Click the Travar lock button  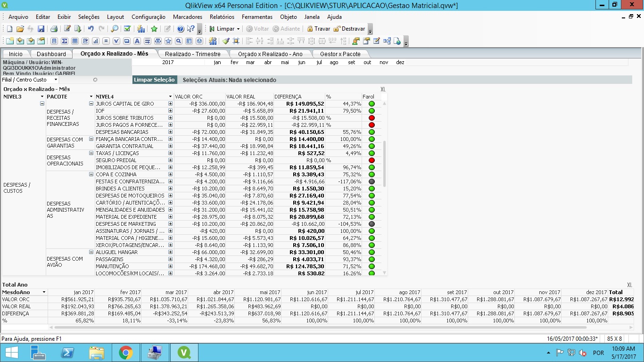click(x=318, y=29)
